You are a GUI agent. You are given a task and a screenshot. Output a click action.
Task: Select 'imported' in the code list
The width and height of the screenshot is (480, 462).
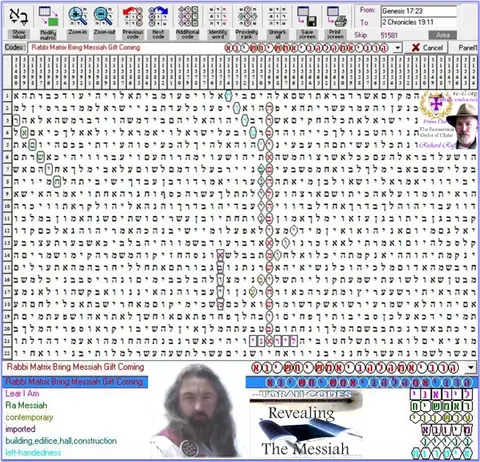[20, 429]
